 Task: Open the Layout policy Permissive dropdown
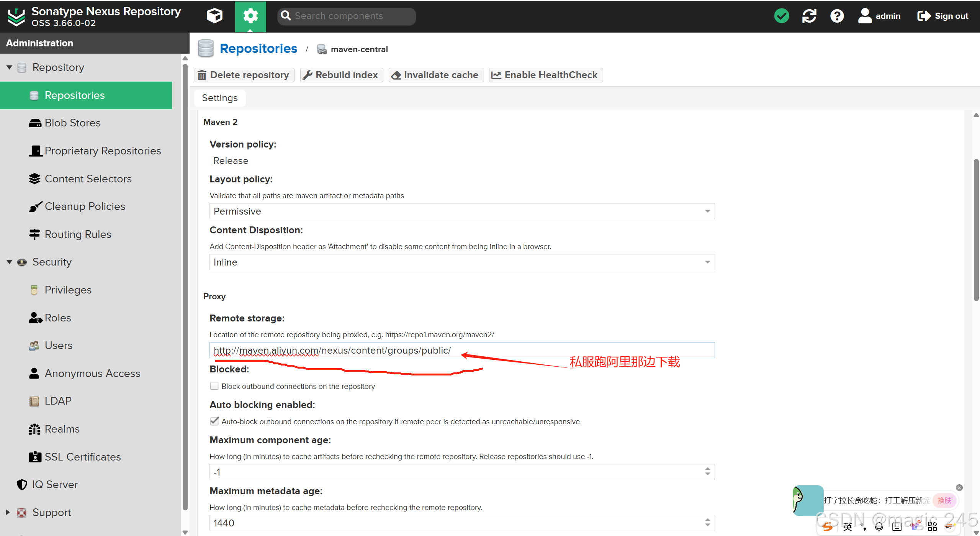[x=707, y=211]
